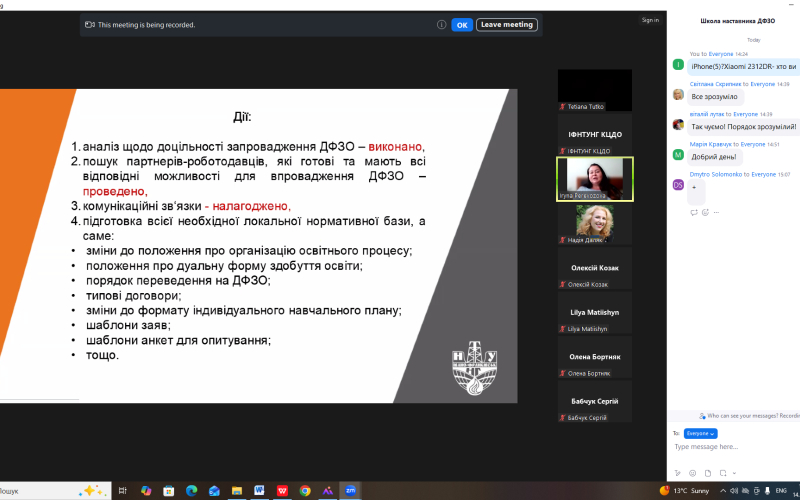Open File Explorer from the taskbar

pos(237,491)
